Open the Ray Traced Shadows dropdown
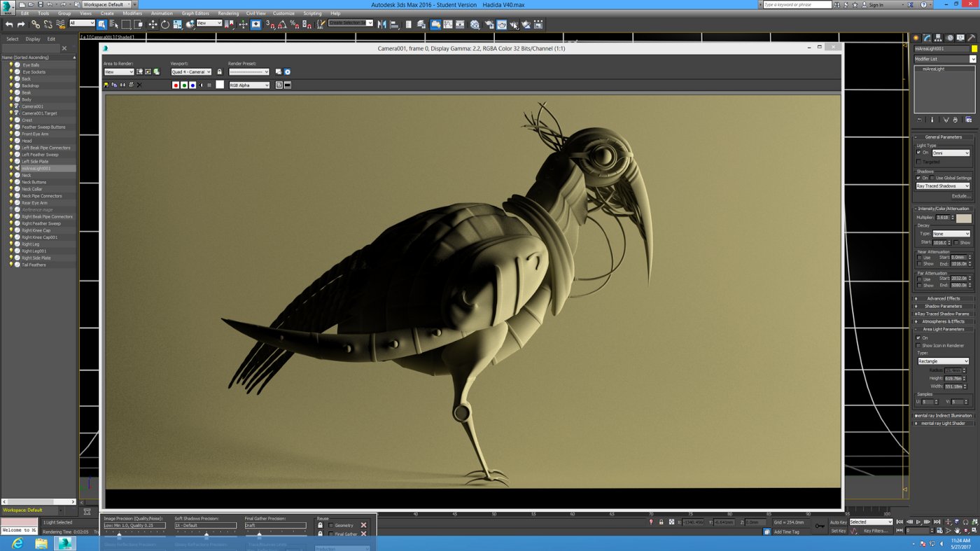 pos(943,186)
